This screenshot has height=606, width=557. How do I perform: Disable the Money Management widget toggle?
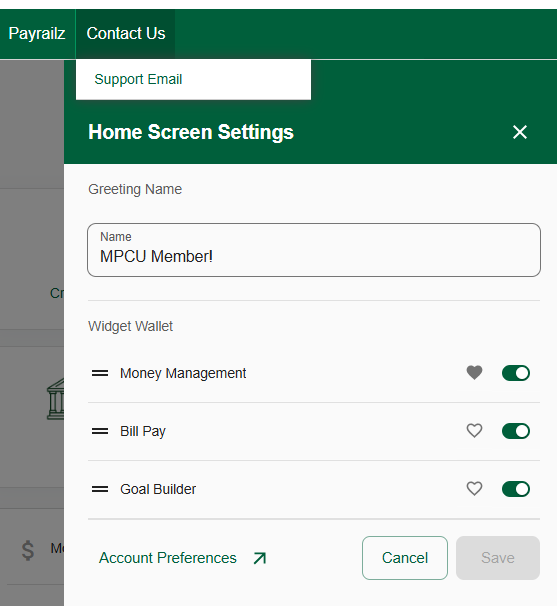(516, 373)
